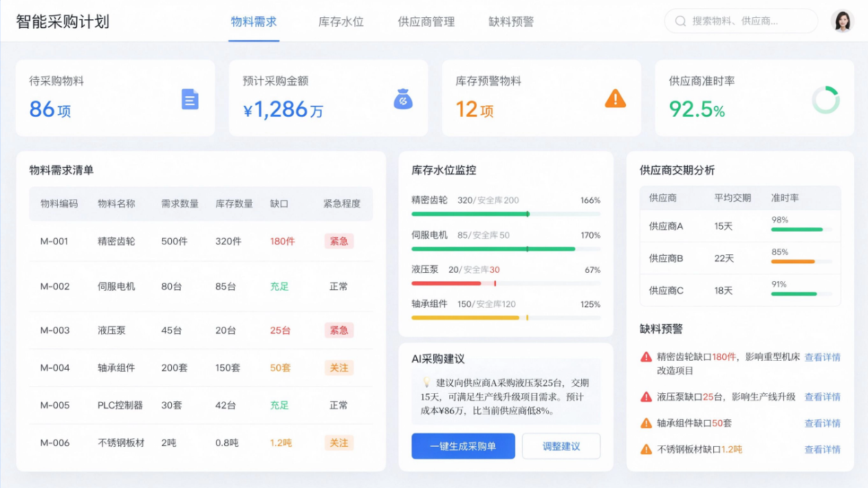Click the 正常 status in M-005 row
The height and width of the screenshot is (488, 868).
point(339,406)
